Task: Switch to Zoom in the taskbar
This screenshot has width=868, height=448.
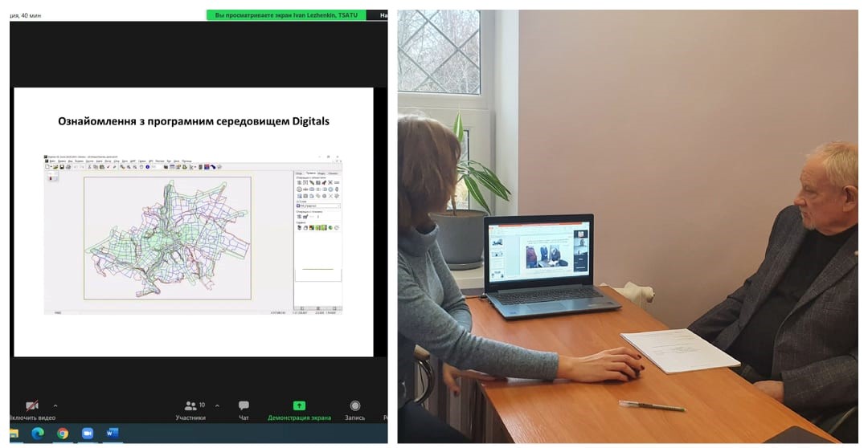Action: click(88, 433)
